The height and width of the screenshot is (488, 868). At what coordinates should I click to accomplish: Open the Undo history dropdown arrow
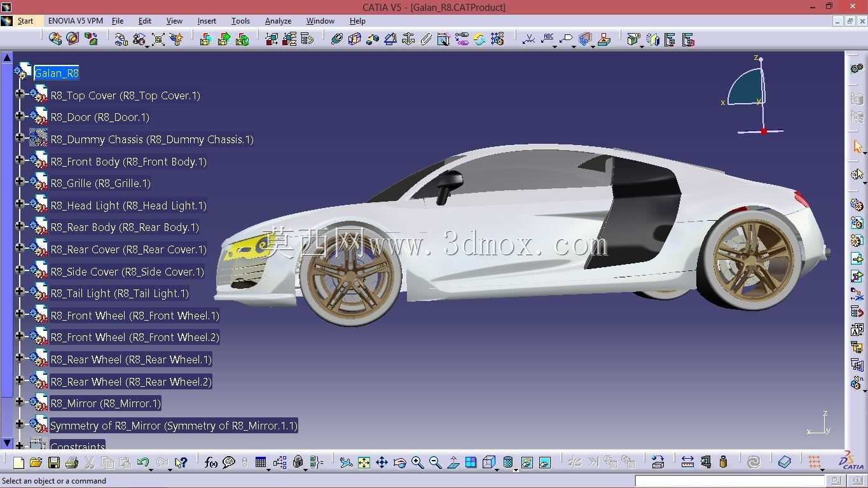click(151, 469)
